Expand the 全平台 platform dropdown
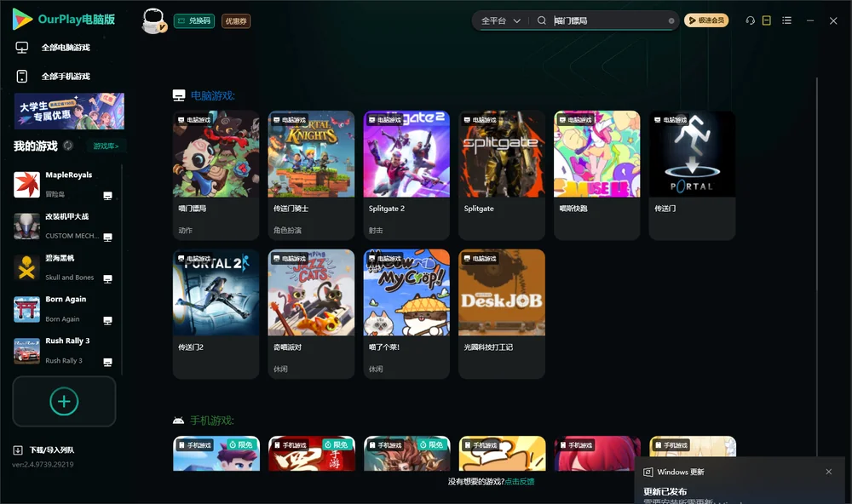This screenshot has height=504, width=852. point(500,20)
